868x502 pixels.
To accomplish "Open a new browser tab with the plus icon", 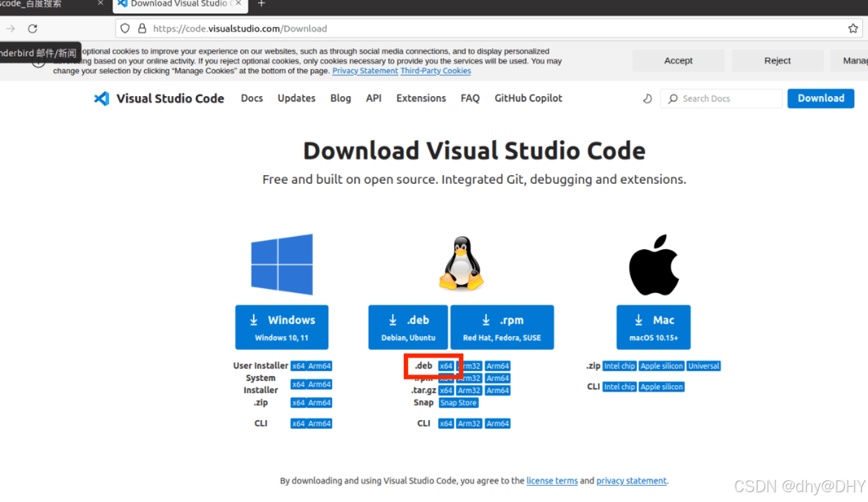I will pos(261,4).
